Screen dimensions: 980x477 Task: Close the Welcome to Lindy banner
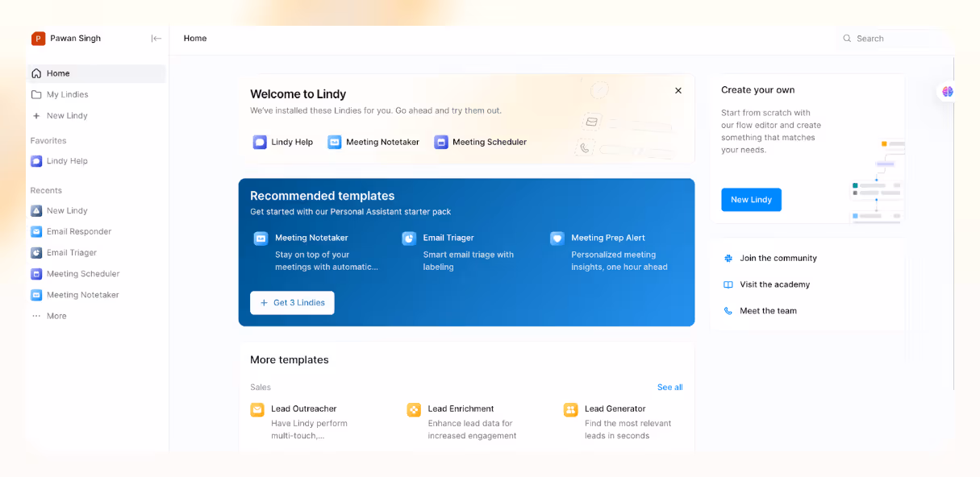pyautogui.click(x=678, y=91)
